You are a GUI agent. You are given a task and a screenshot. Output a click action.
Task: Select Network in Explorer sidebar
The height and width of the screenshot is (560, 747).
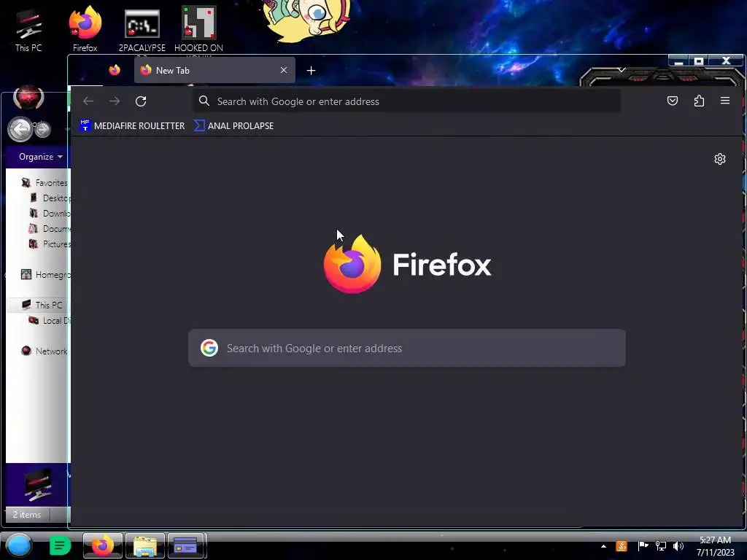click(44, 351)
